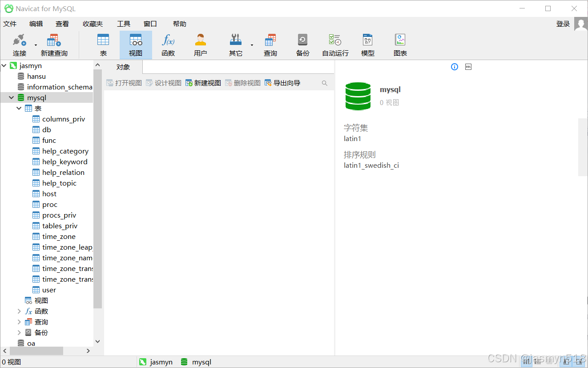Open the 收藏夹 menu
The width and height of the screenshot is (588, 368).
[93, 24]
